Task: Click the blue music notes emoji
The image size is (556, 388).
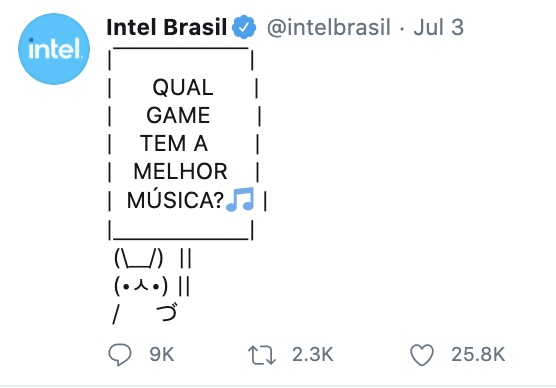Action: tap(240, 199)
